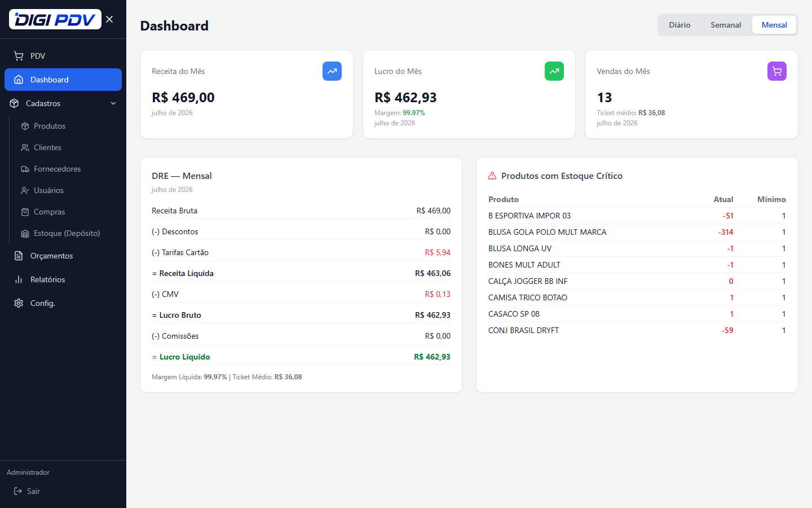Image resolution: width=812 pixels, height=508 pixels.
Task: Click the Dashboard page heading
Action: pos(174,25)
